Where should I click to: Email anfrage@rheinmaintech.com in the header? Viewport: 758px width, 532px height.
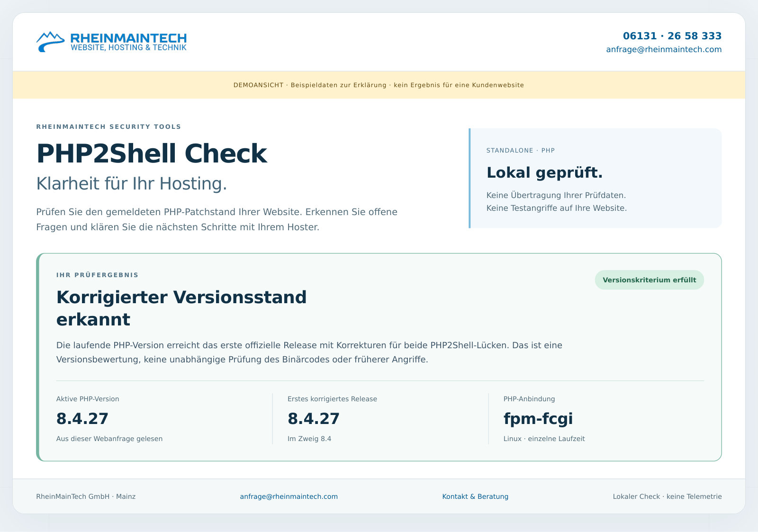pyautogui.click(x=664, y=49)
